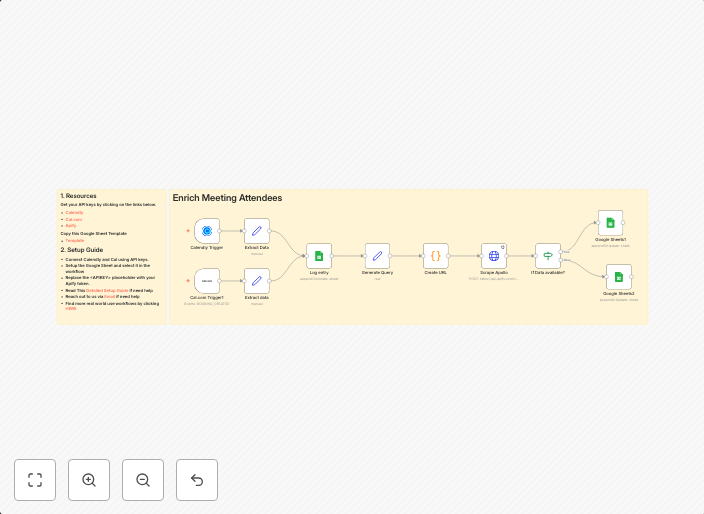
Task: Click the output connector of Calendly Trigger
Action: pos(220,231)
